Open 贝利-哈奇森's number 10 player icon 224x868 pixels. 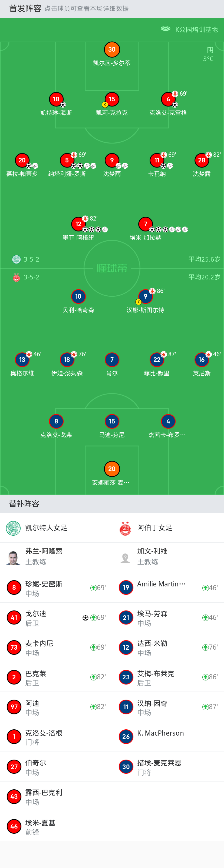(x=78, y=296)
